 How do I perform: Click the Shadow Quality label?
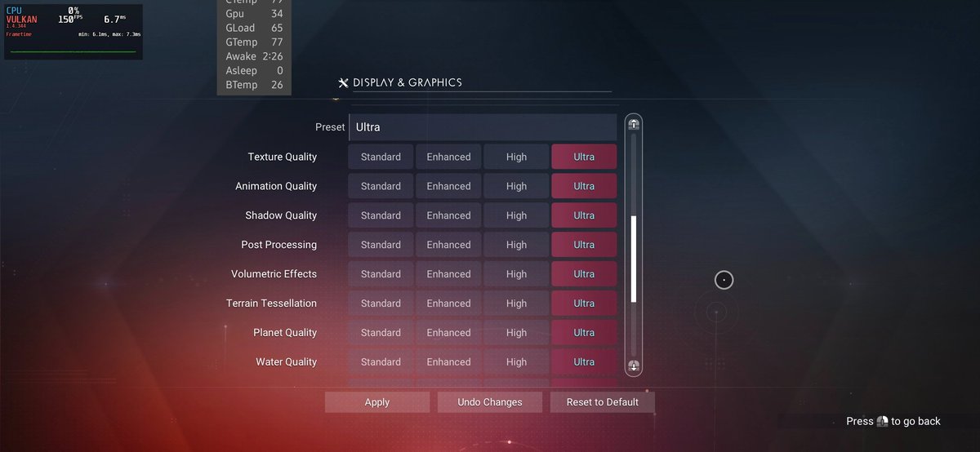(281, 215)
